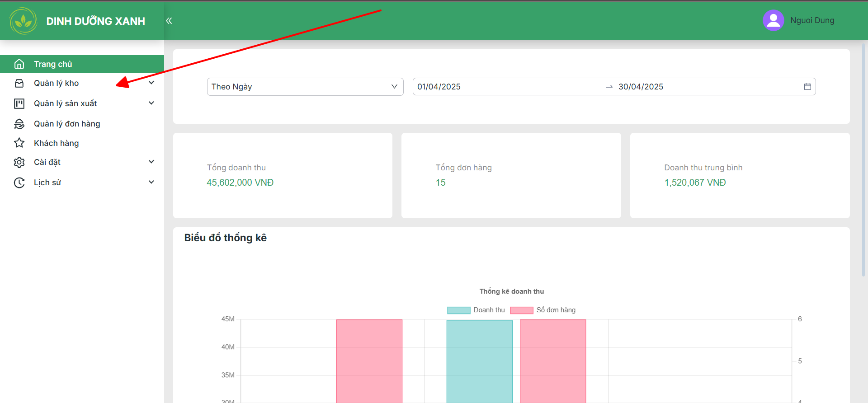
Task: Collapse the sidebar with the double-chevron icon
Action: (x=169, y=21)
